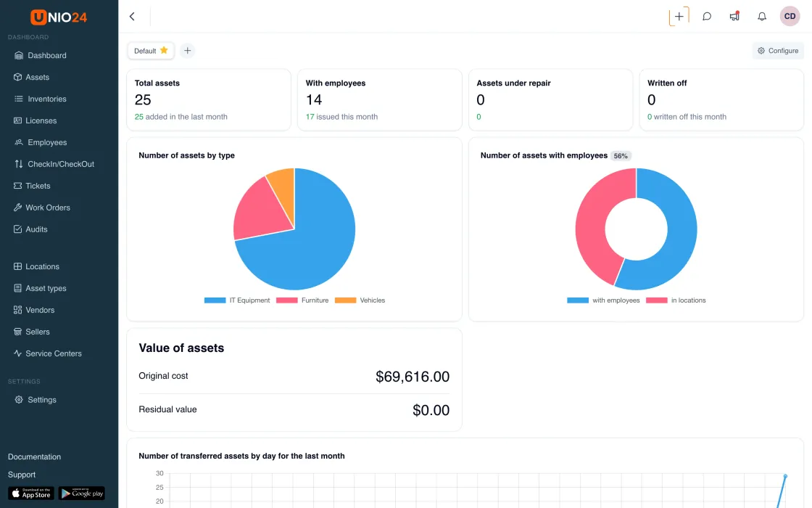
Task: Open the CD user avatar menu
Action: coord(790,16)
